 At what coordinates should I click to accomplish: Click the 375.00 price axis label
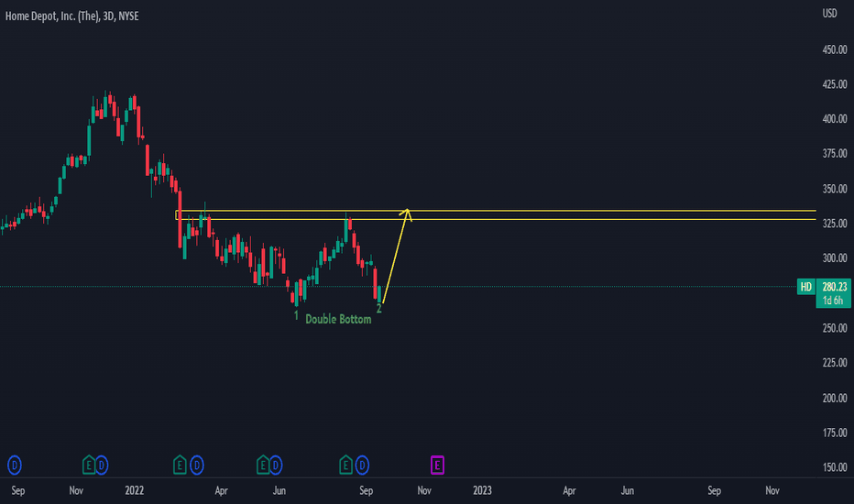tap(835, 154)
